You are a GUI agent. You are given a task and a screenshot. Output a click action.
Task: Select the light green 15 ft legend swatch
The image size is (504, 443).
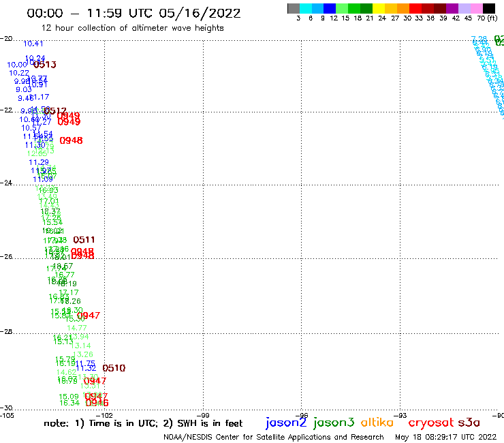tap(342, 8)
